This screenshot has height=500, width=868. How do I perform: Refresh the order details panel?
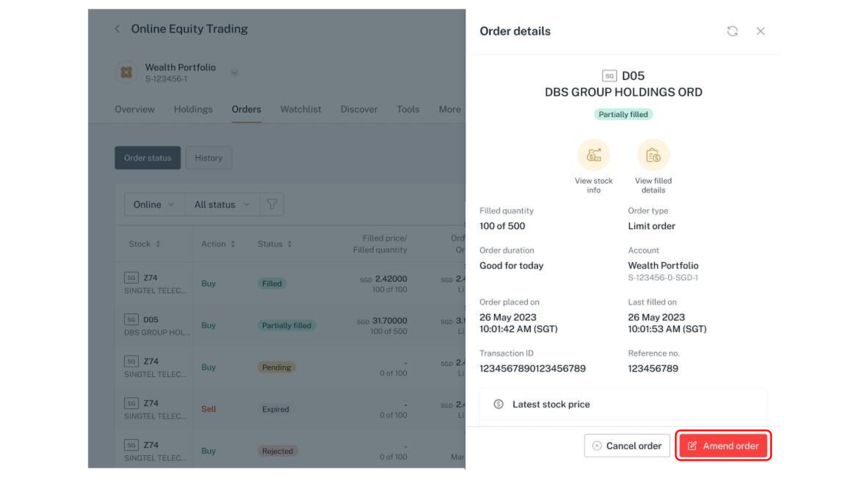pos(732,31)
